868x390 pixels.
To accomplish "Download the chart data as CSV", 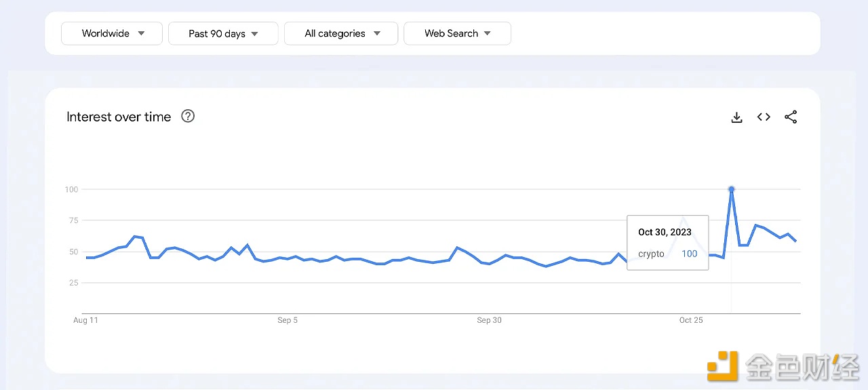I will click(x=736, y=117).
